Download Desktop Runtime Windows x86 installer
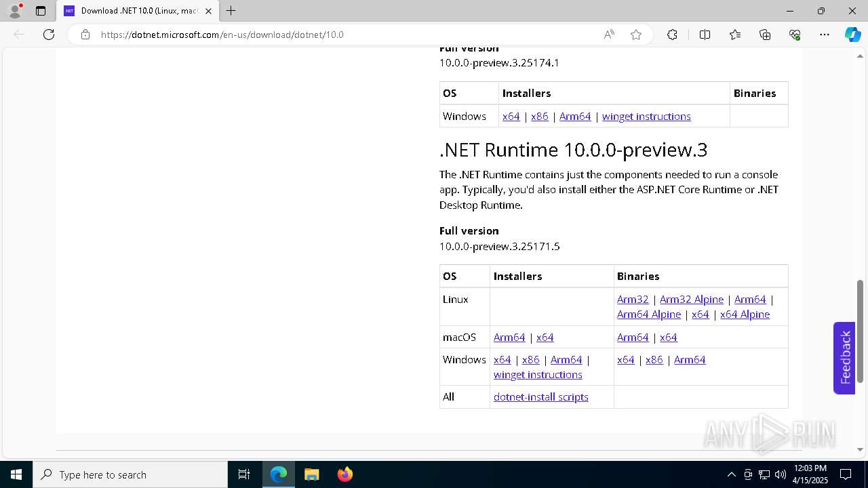Image resolution: width=868 pixels, height=488 pixels. (540, 117)
